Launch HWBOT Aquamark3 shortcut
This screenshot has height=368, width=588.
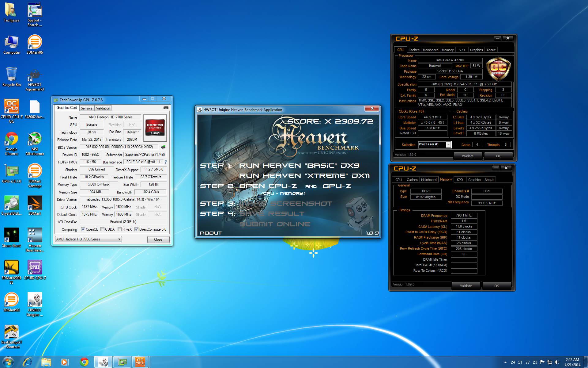click(x=35, y=79)
